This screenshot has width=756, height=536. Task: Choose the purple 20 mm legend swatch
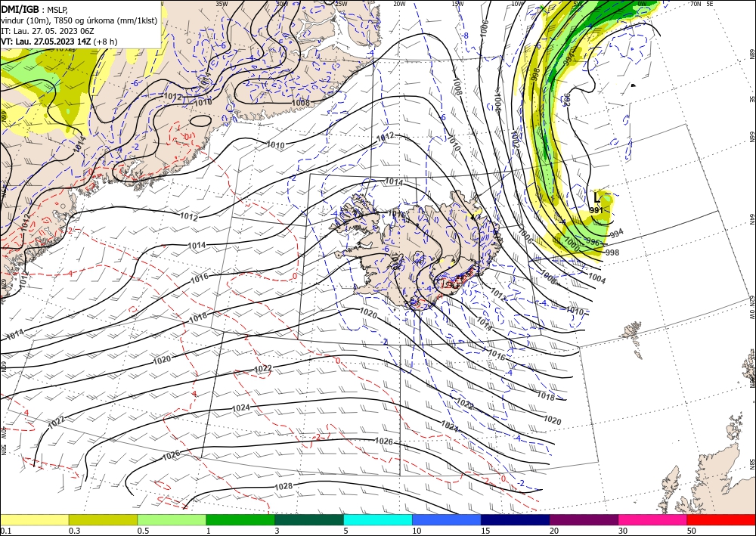click(584, 519)
